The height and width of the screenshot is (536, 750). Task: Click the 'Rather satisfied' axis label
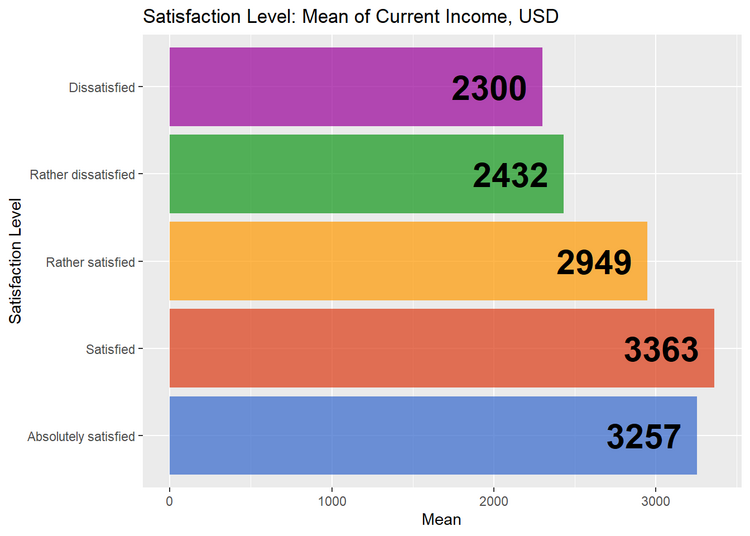pos(90,262)
